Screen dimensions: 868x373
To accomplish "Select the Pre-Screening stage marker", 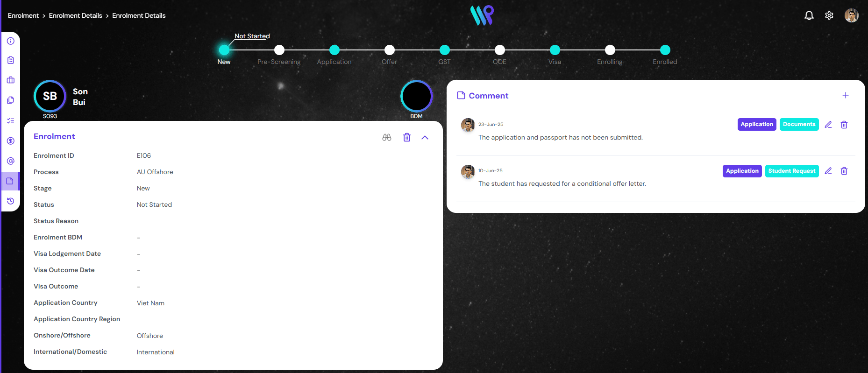I will 279,50.
